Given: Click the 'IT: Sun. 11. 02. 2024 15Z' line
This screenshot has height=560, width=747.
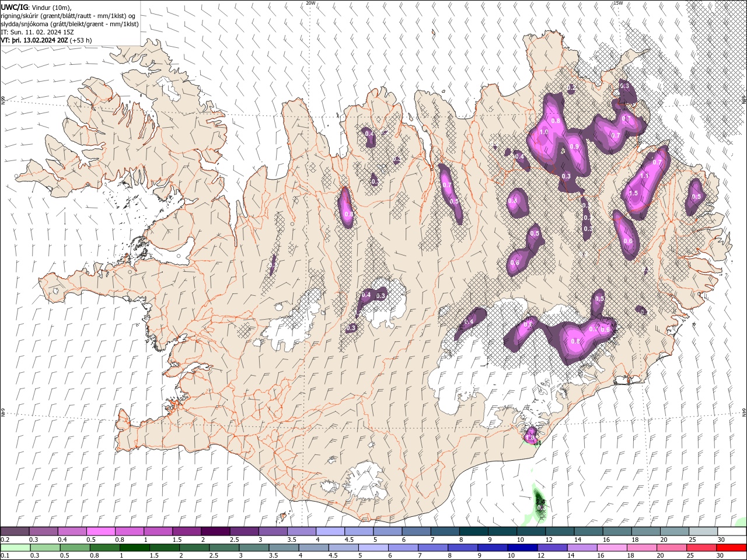Looking at the screenshot, I should pos(37,32).
